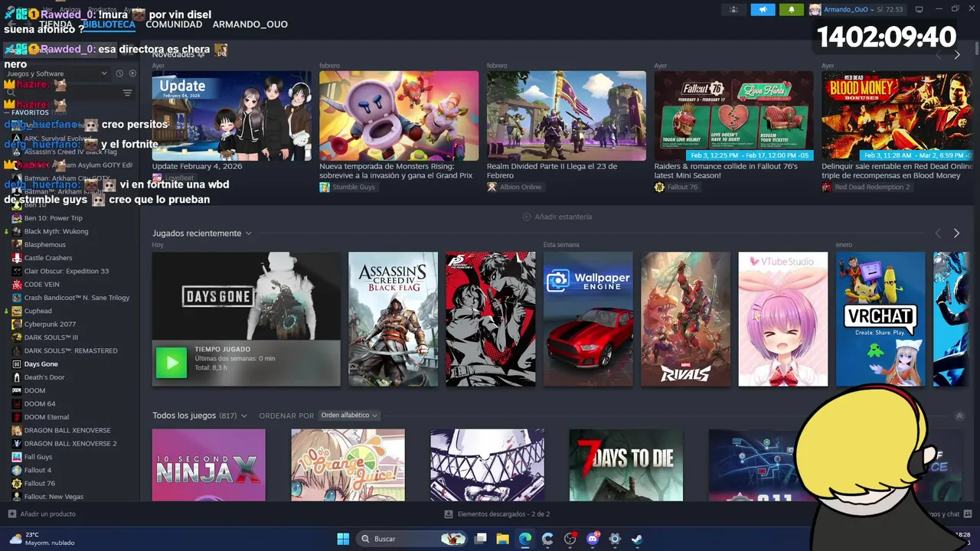Open the Novedades settings gear

click(201, 54)
